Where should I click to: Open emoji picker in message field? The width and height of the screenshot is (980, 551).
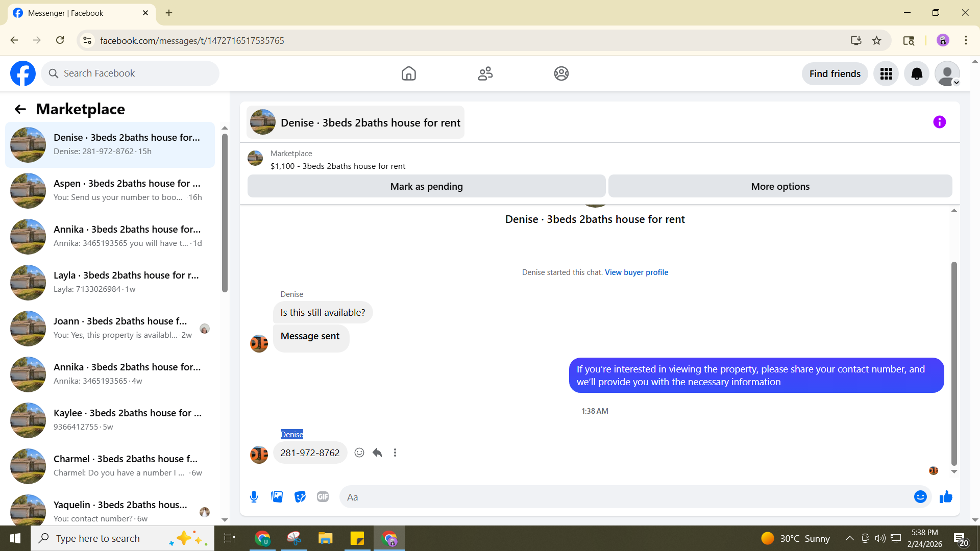(x=920, y=497)
